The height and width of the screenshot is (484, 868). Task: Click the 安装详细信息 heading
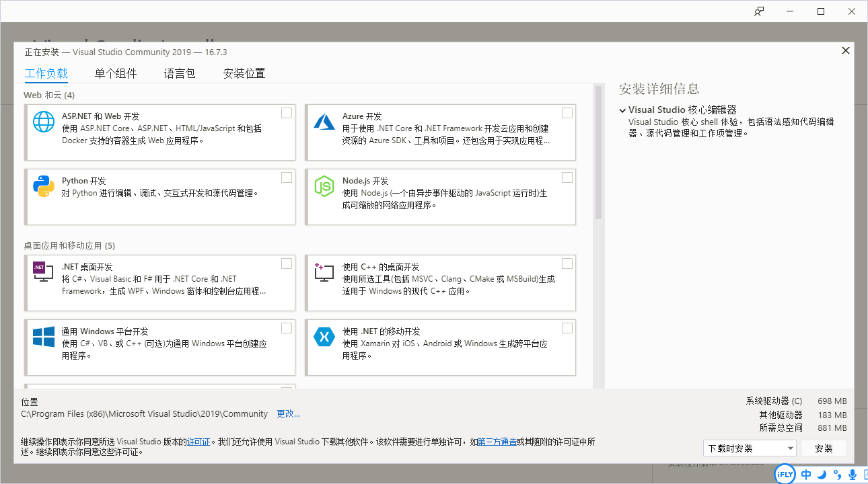click(659, 89)
